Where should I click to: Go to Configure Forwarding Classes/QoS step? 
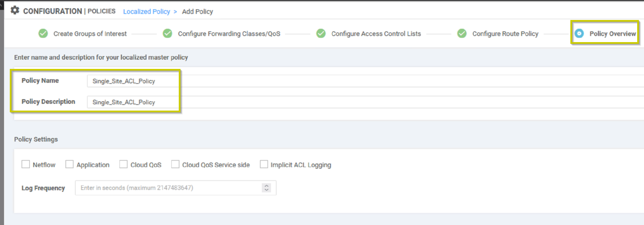229,34
